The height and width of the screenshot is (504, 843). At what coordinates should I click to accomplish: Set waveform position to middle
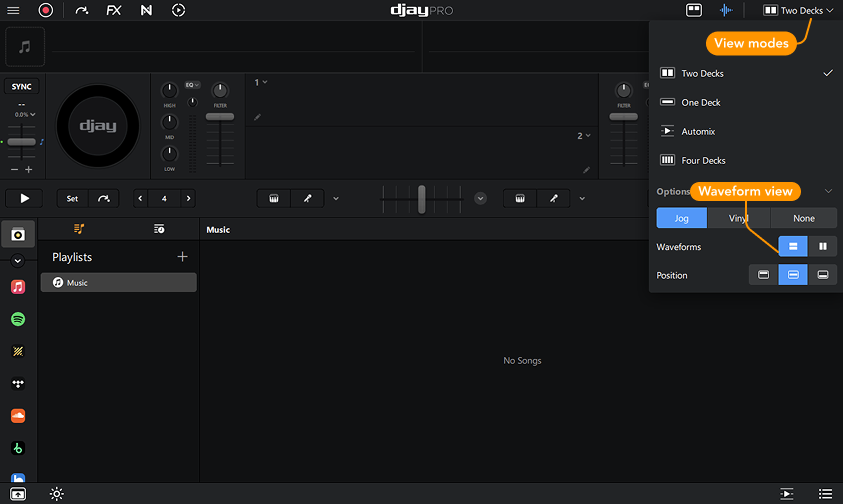click(x=793, y=275)
